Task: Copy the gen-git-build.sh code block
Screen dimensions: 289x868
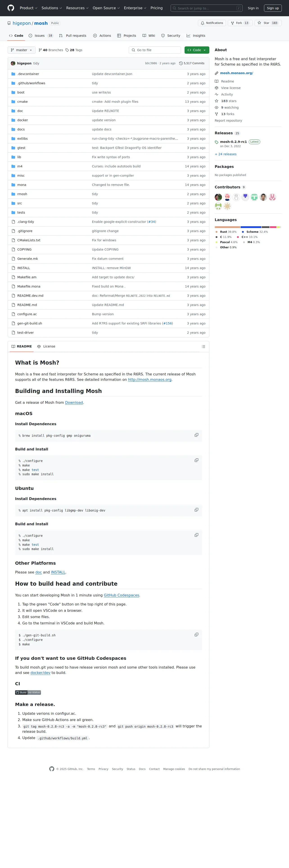Action: tap(196, 635)
